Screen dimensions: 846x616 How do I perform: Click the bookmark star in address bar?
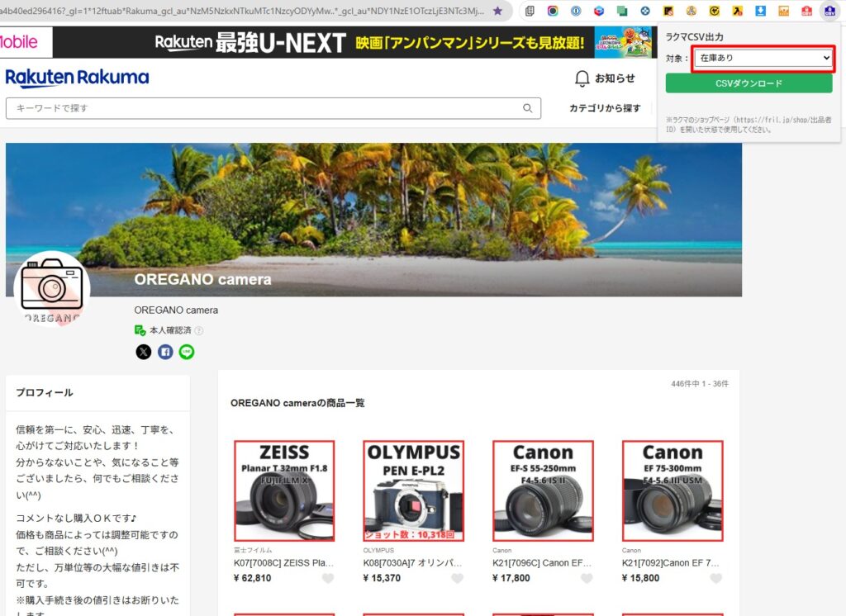click(x=497, y=12)
